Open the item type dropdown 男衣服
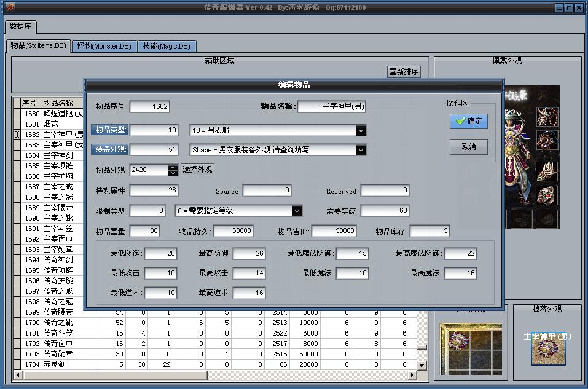This screenshot has width=588, height=389. pyautogui.click(x=361, y=130)
